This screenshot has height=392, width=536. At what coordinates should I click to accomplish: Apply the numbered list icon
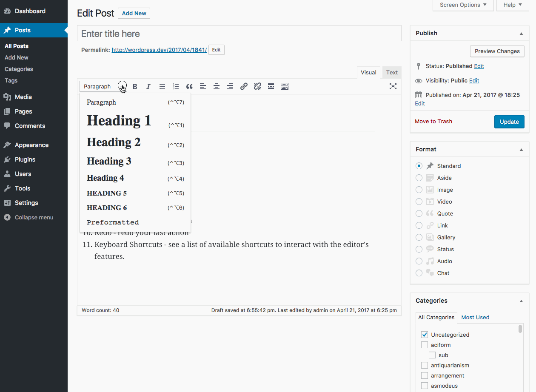pyautogui.click(x=176, y=87)
